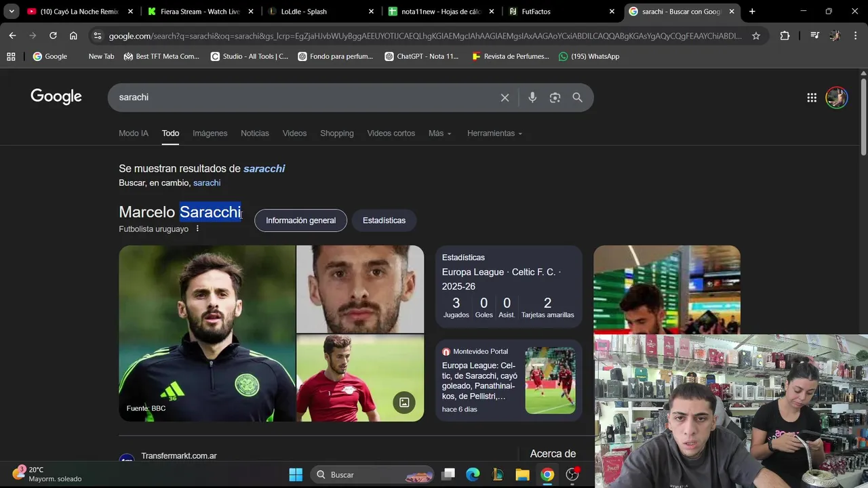The height and width of the screenshot is (488, 868).
Task: Clear the search box text
Action: (505, 98)
